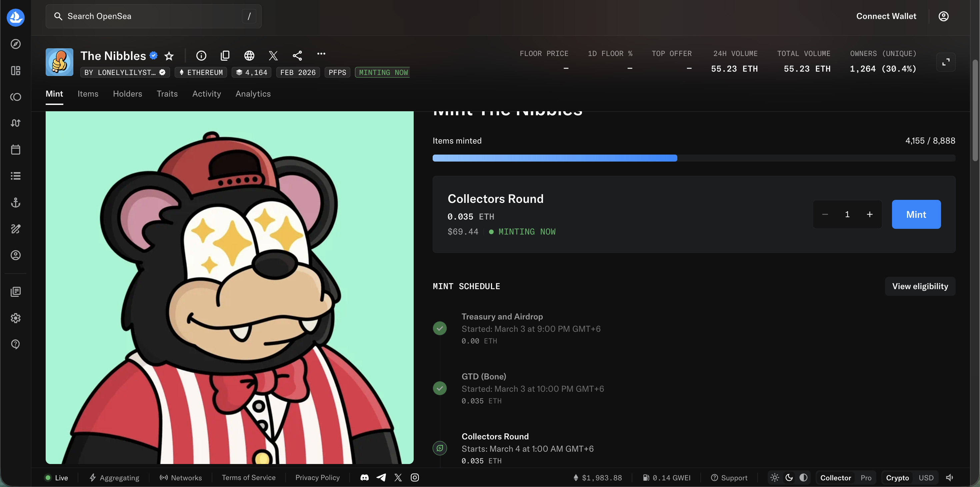Copy the collection contract address icon
The width and height of the screenshot is (980, 487).
click(x=225, y=56)
